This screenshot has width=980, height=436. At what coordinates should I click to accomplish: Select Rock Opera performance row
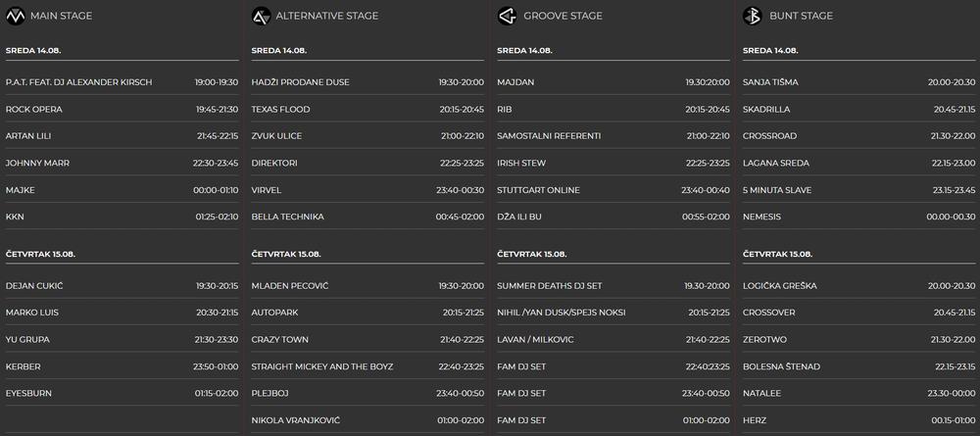point(34,109)
